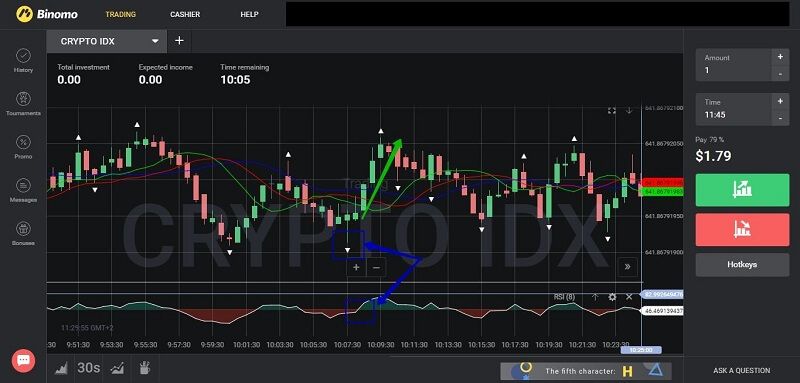Open the CASHIER menu
Viewport: 800px width, 383px height.
tap(185, 14)
